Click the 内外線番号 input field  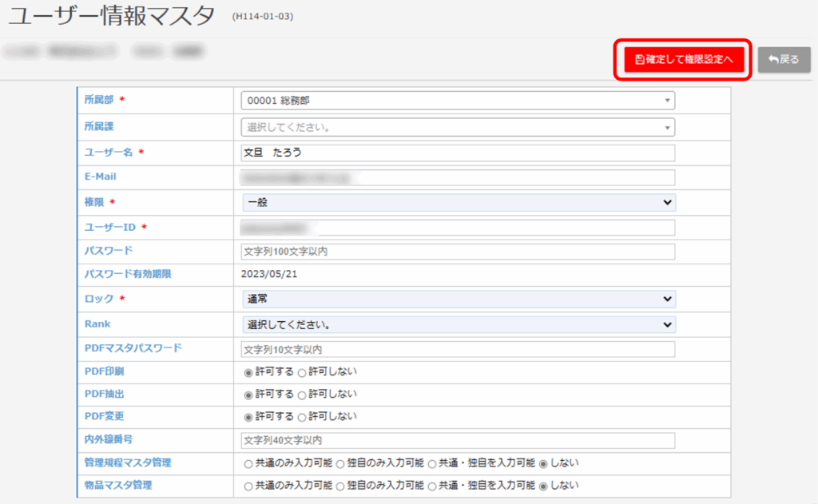pos(458,441)
